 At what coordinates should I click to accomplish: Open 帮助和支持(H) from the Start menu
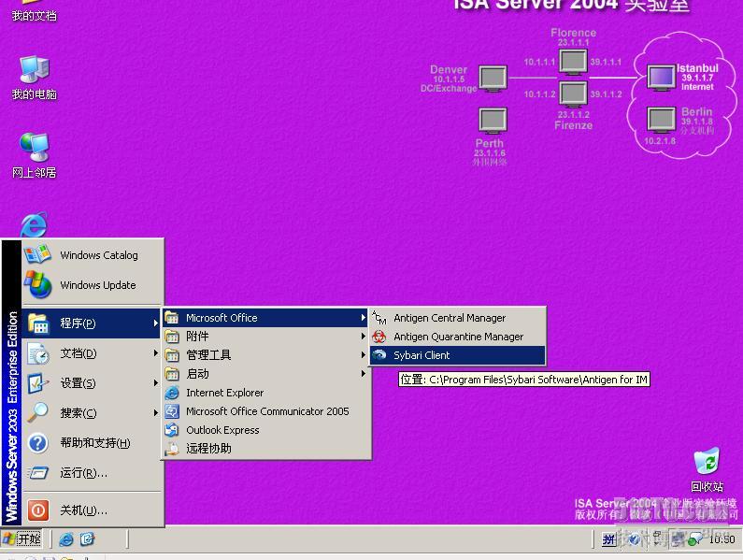point(91,443)
